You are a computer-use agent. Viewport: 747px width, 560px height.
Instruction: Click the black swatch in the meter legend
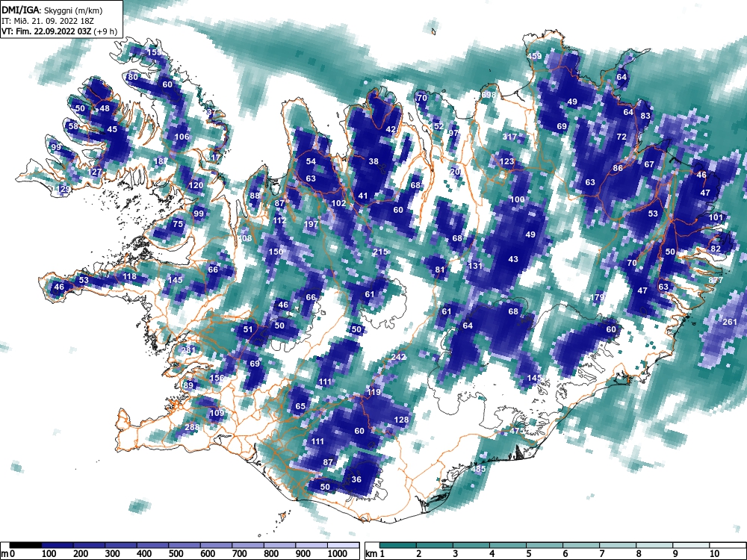(25, 545)
